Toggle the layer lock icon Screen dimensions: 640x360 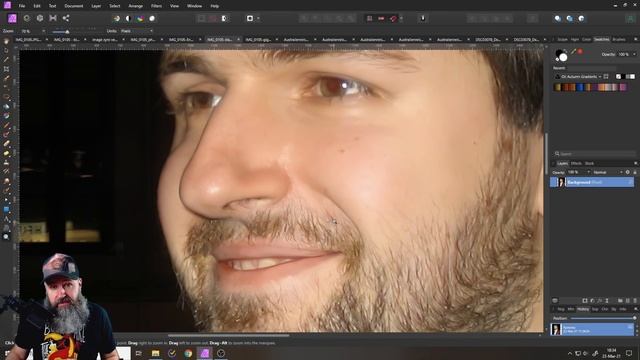click(635, 172)
